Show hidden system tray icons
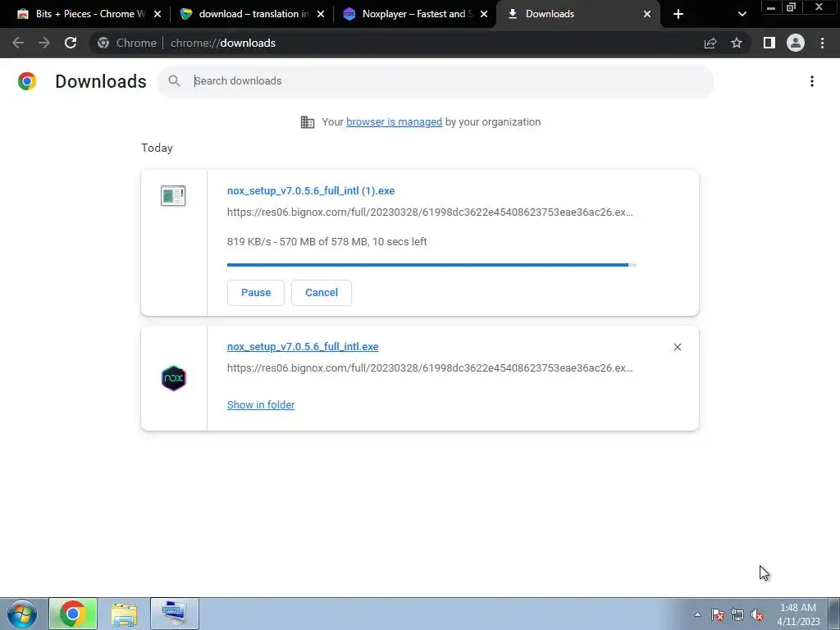The image size is (840, 630). click(x=697, y=614)
